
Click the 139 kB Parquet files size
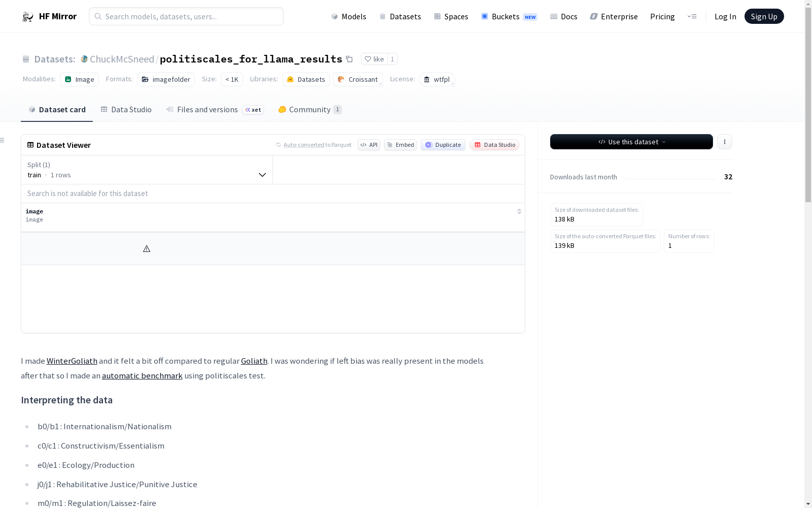(x=564, y=246)
